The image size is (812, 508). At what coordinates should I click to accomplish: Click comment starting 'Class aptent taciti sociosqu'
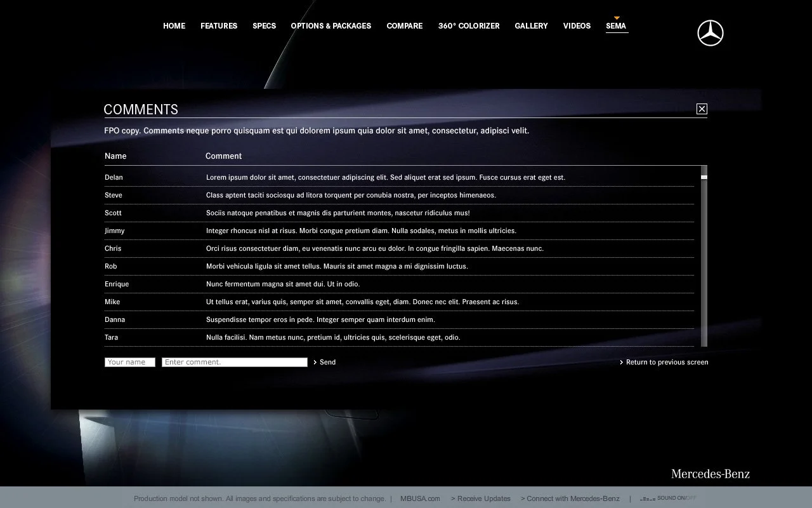[x=351, y=195]
